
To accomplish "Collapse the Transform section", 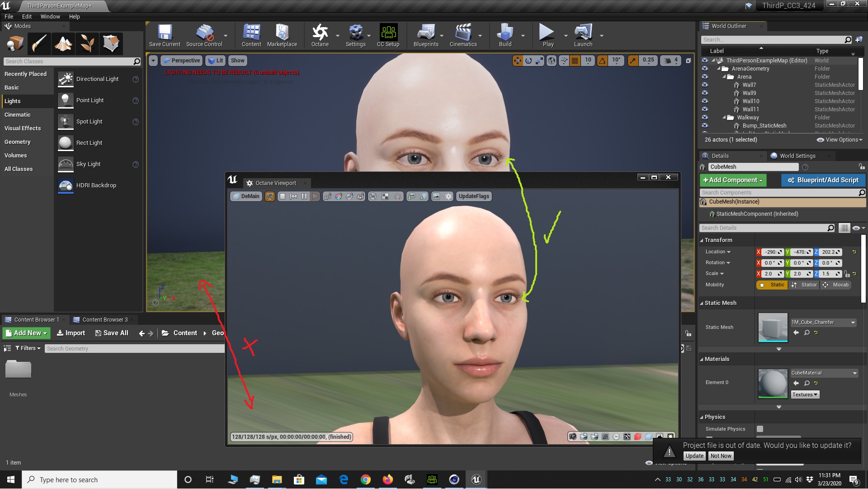I will 702,240.
